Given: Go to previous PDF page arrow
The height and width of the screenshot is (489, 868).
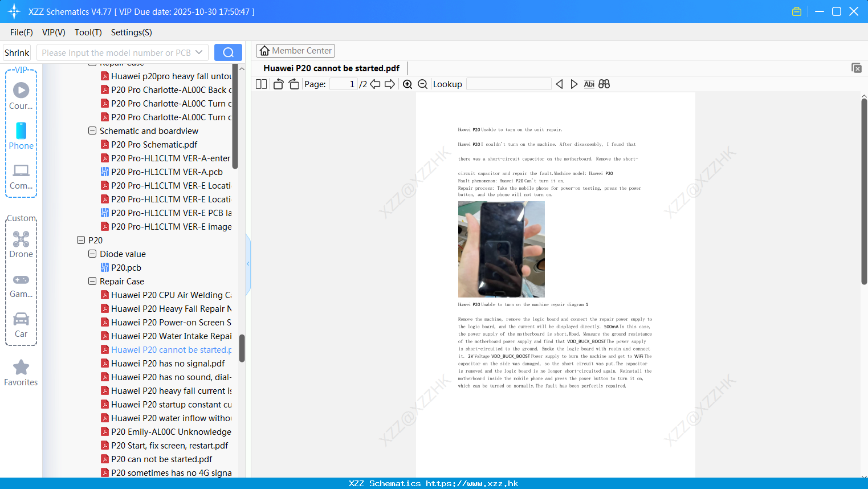Looking at the screenshot, I should (x=375, y=84).
